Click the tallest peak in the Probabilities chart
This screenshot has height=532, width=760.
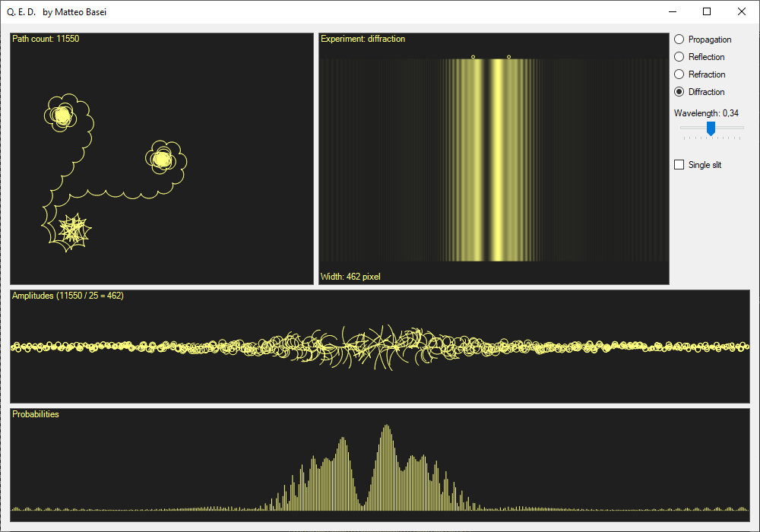pos(386,467)
